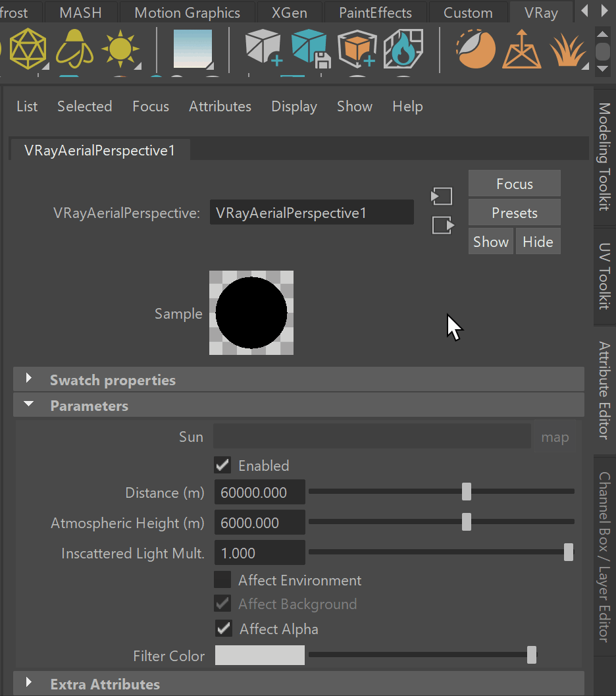Go to output connection icon
616x696 pixels.
coord(443,225)
